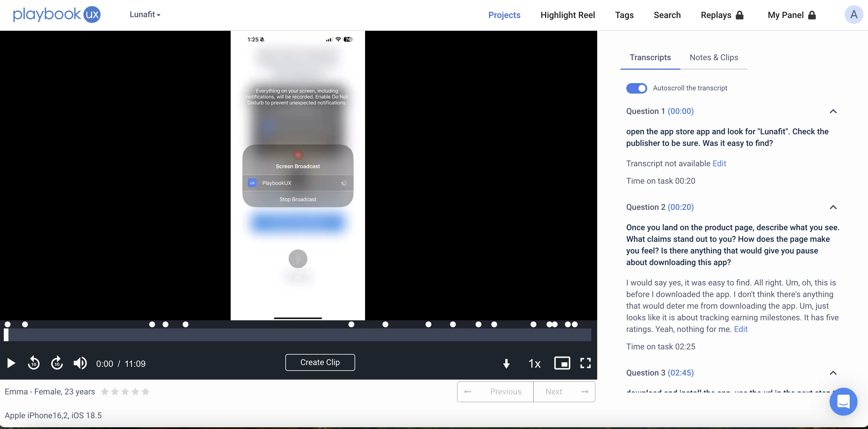Open your profile avatar menu
The image size is (868, 429).
(x=853, y=15)
